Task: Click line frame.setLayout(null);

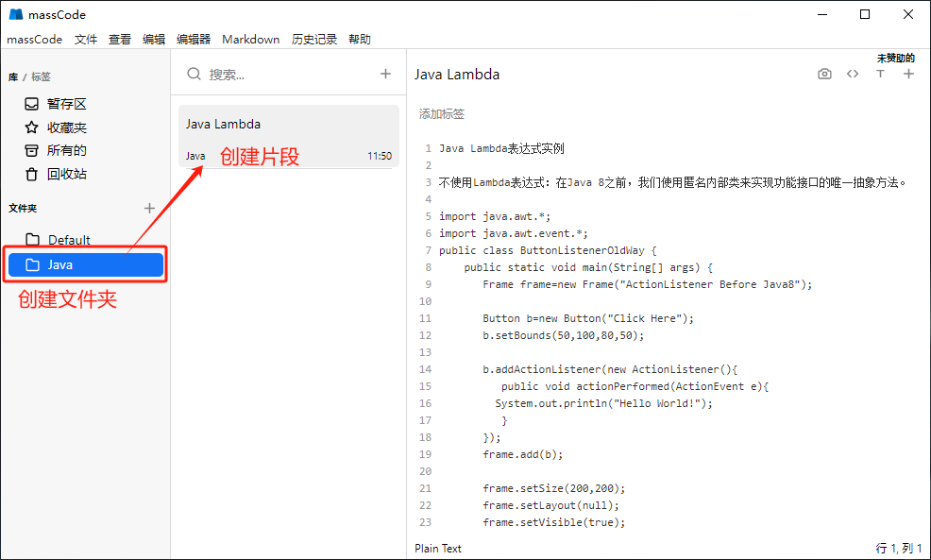Action: (550, 505)
